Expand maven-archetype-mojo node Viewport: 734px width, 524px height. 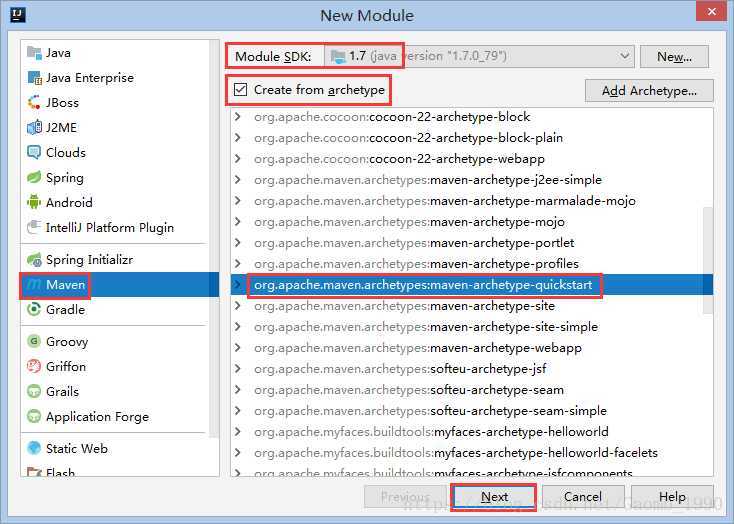click(x=238, y=221)
